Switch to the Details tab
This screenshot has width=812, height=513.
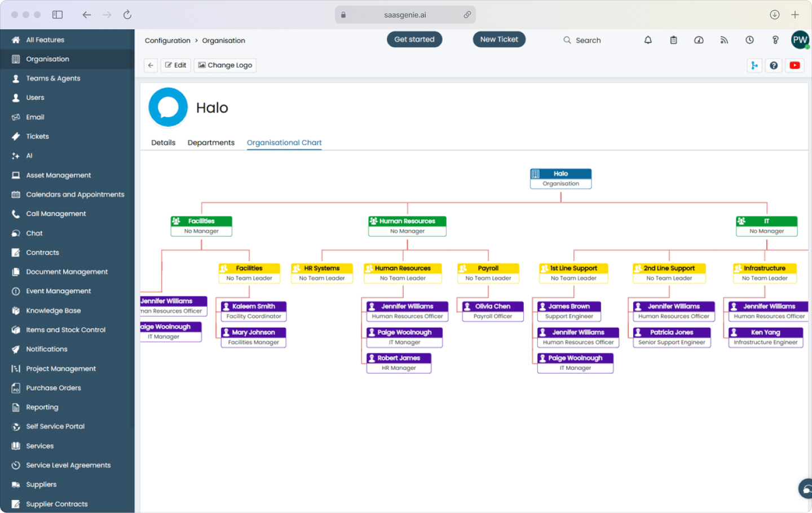tap(164, 143)
